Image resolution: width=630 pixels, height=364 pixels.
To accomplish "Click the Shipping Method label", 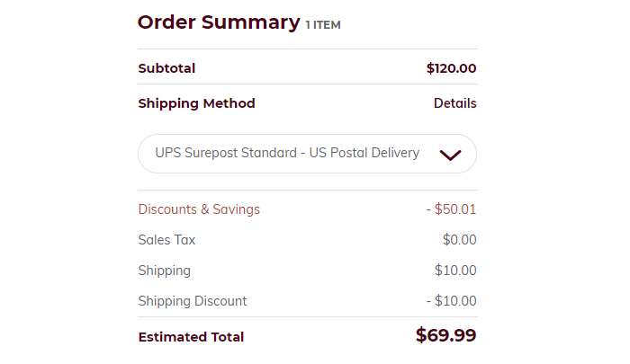I will pos(196,103).
